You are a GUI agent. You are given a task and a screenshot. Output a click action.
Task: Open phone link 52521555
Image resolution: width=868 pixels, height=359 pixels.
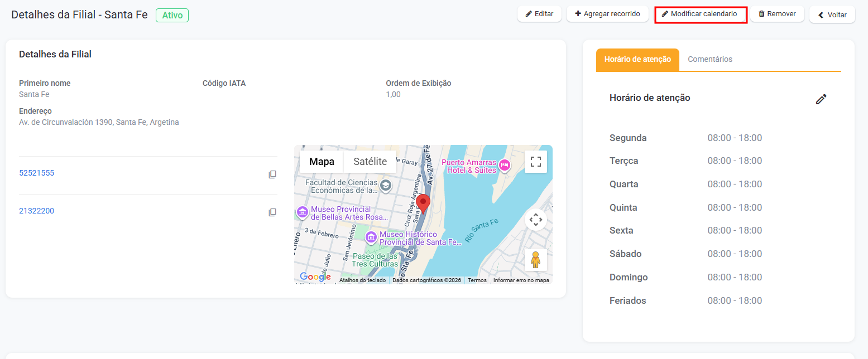37,173
